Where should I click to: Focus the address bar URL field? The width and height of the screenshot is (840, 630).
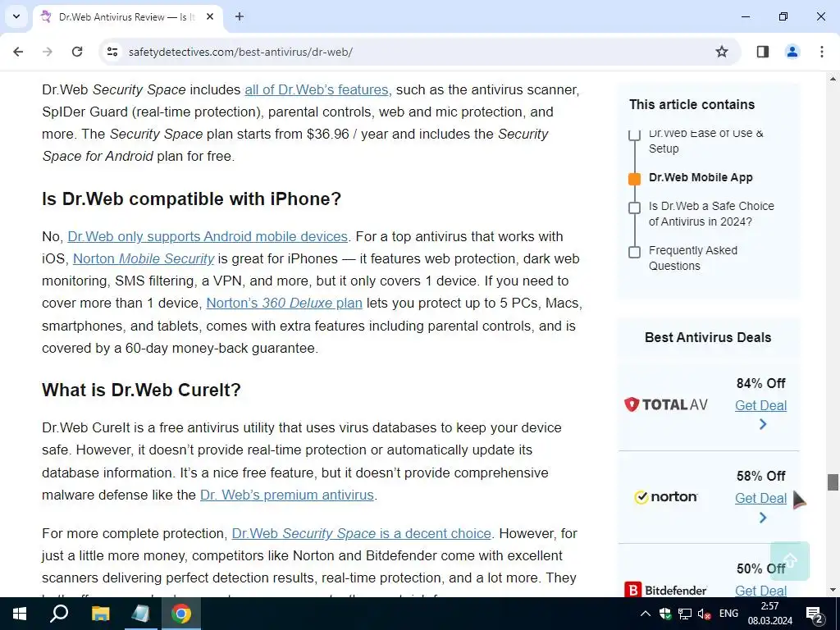tap(418, 52)
